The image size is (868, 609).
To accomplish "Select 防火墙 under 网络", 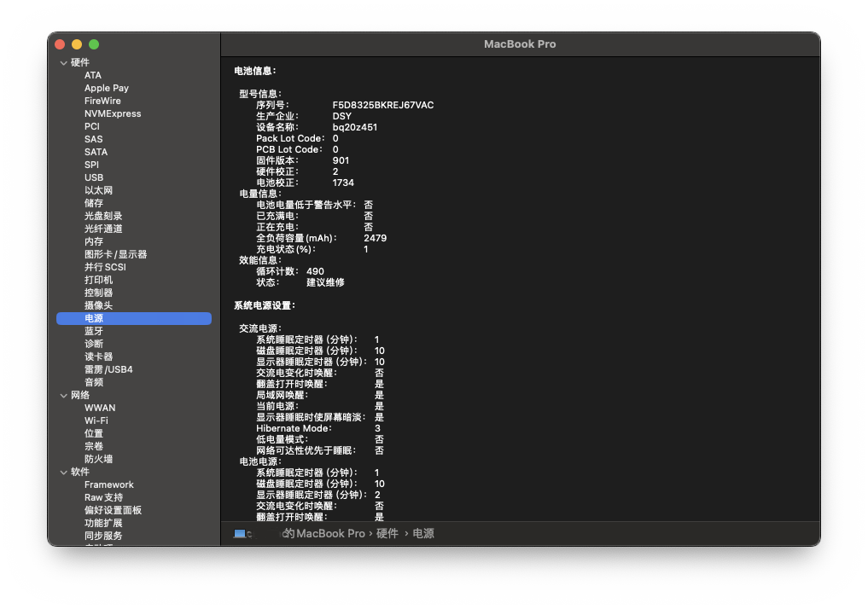I will click(98, 459).
